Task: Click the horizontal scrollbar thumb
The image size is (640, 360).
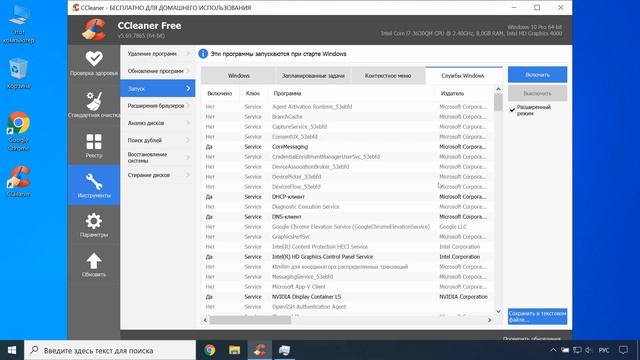Action: point(250,320)
